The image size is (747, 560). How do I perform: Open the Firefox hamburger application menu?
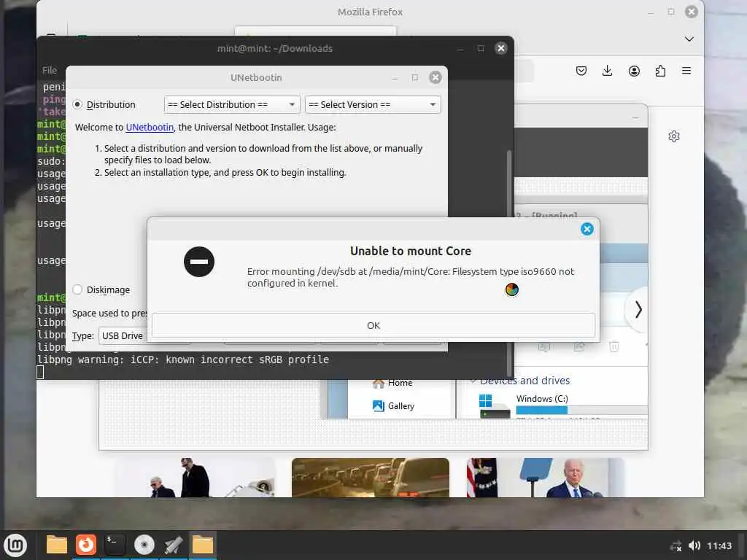[686, 71]
